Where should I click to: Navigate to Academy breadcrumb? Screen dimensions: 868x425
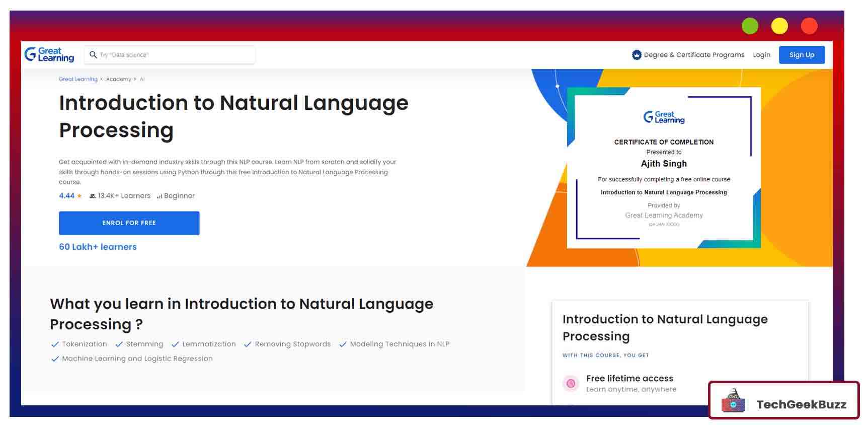(x=118, y=79)
